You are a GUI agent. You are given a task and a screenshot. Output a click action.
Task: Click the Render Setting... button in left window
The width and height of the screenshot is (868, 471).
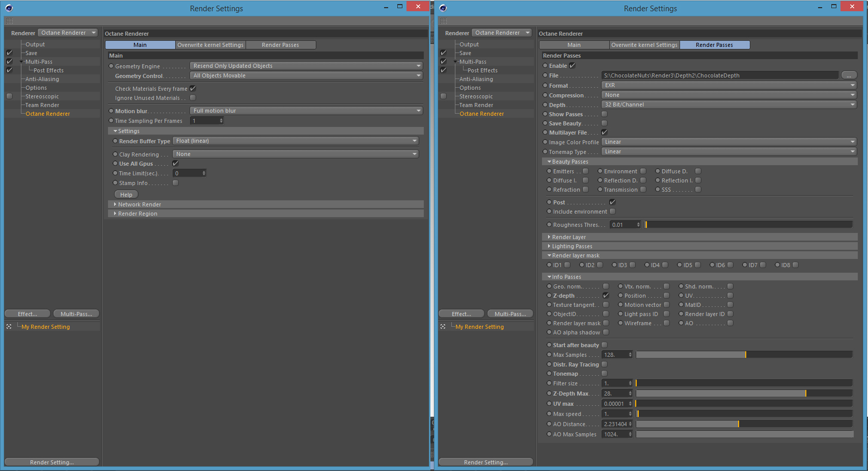(52, 462)
